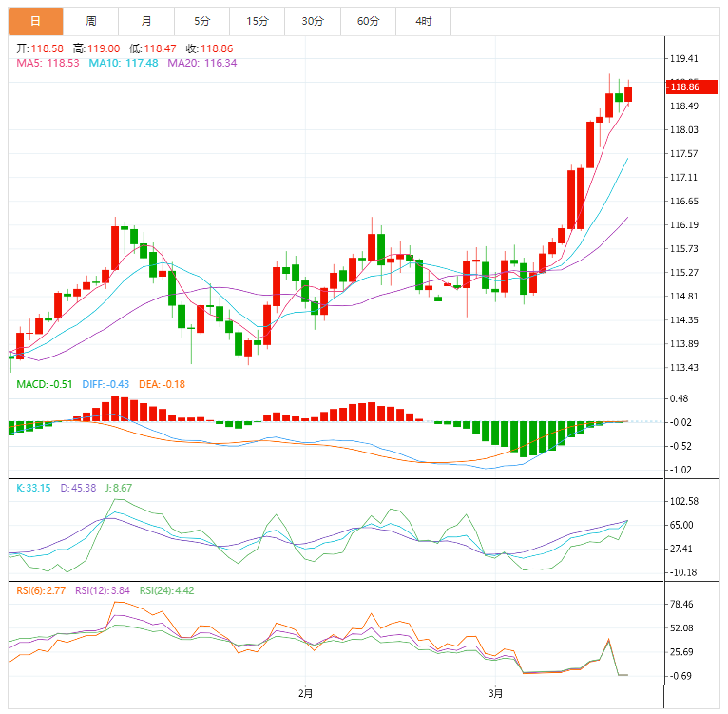Click the 2月 date marker on time axis
The image size is (728, 714).
click(305, 692)
